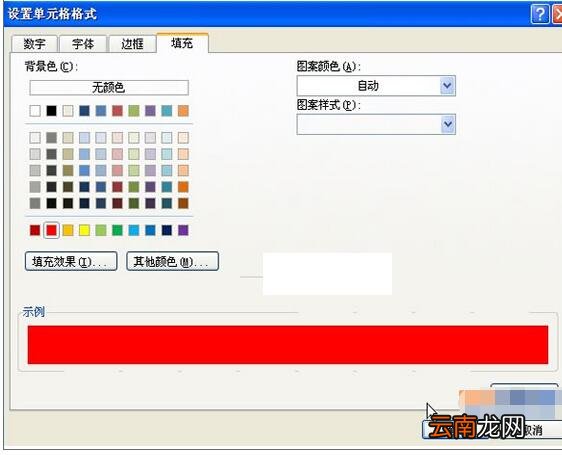Select the darkest maroon shade in bottom shade row
Viewport: 562px width, 455px height.
click(117, 203)
